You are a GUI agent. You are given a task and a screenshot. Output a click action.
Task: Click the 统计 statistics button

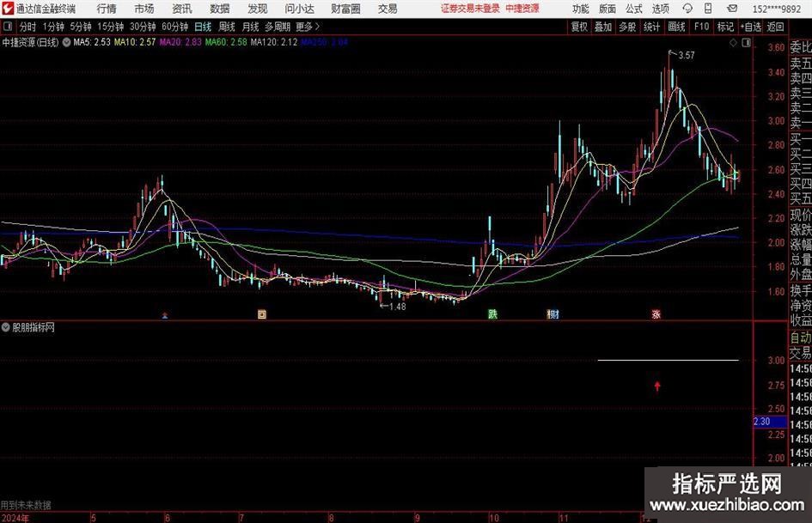pyautogui.click(x=651, y=27)
